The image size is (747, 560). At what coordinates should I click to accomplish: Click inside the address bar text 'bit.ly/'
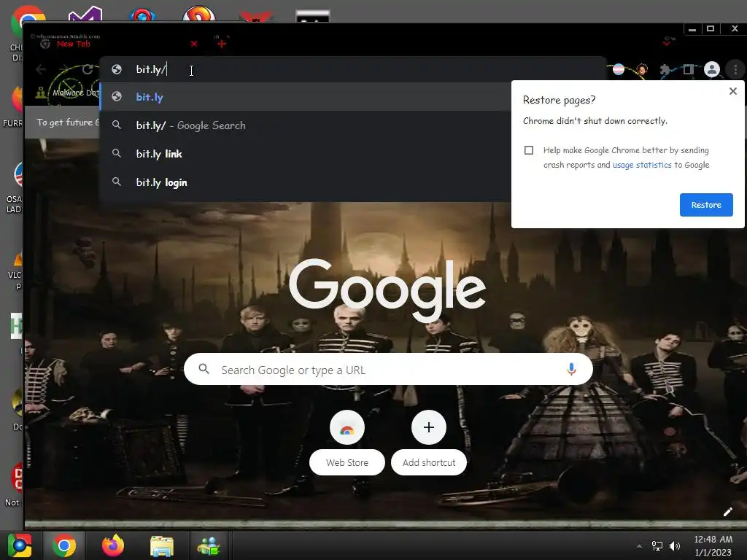pos(150,69)
